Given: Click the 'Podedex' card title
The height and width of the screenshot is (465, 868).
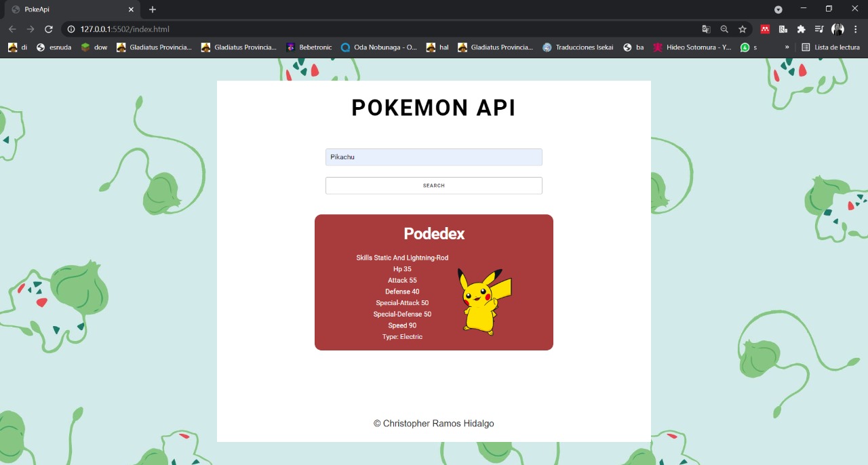Looking at the screenshot, I should click(x=434, y=234).
